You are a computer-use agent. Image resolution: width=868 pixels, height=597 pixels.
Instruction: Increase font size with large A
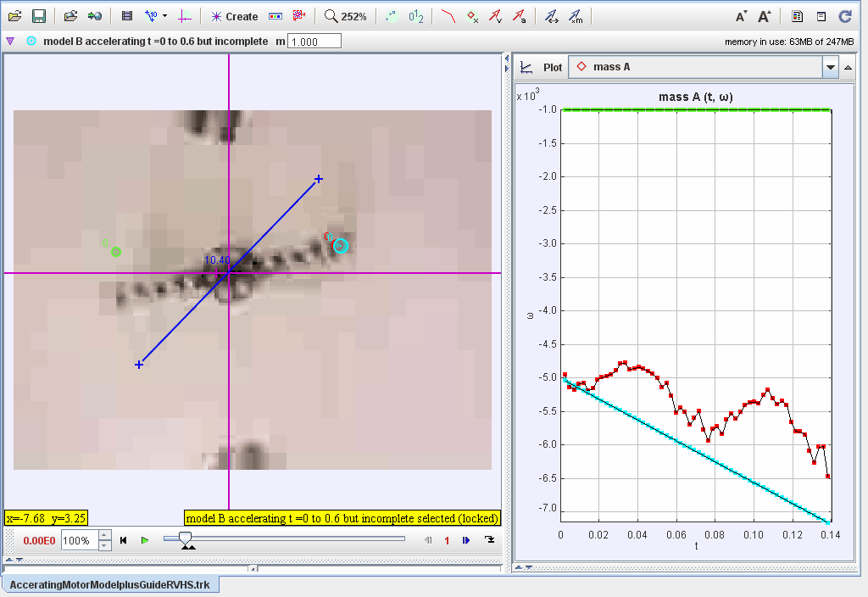(765, 17)
